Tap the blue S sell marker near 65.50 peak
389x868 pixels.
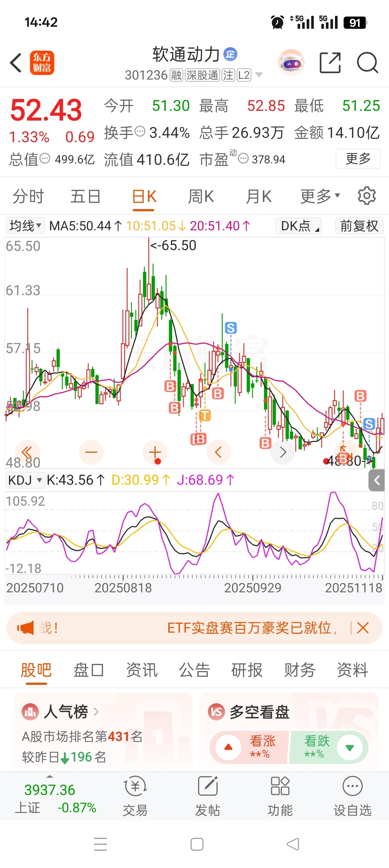tap(231, 328)
